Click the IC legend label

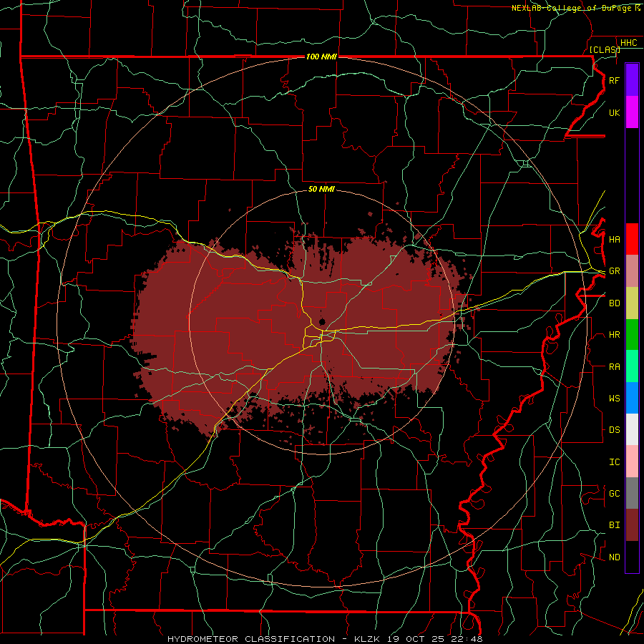click(614, 462)
